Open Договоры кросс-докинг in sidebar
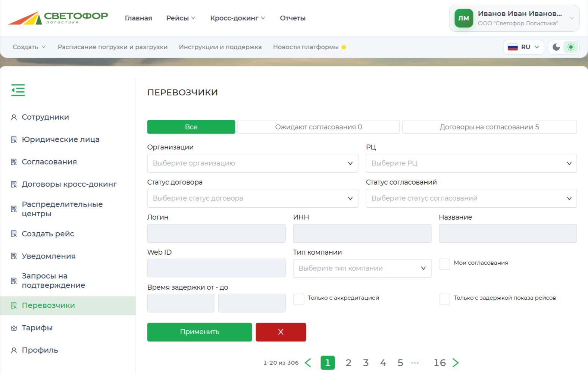 tap(69, 184)
